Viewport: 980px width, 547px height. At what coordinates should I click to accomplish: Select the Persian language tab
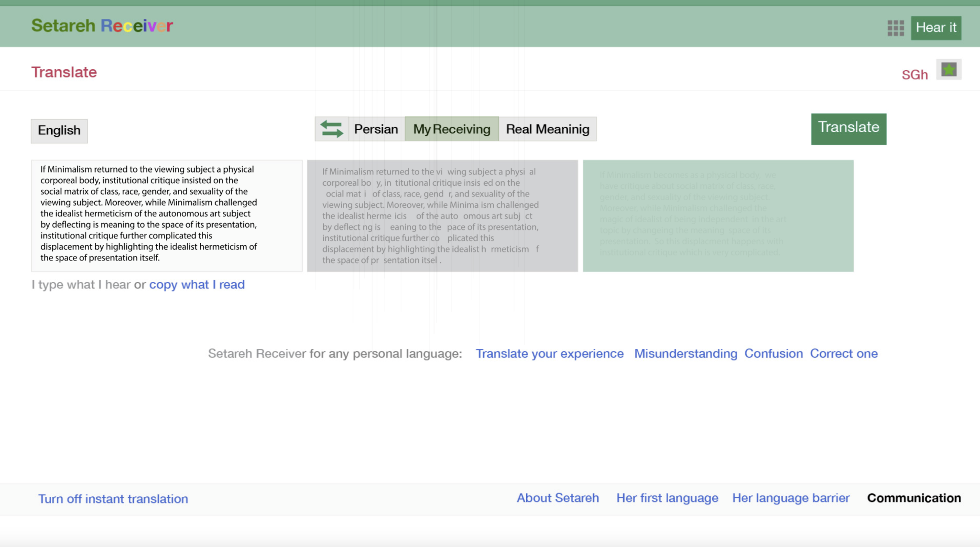click(x=376, y=129)
